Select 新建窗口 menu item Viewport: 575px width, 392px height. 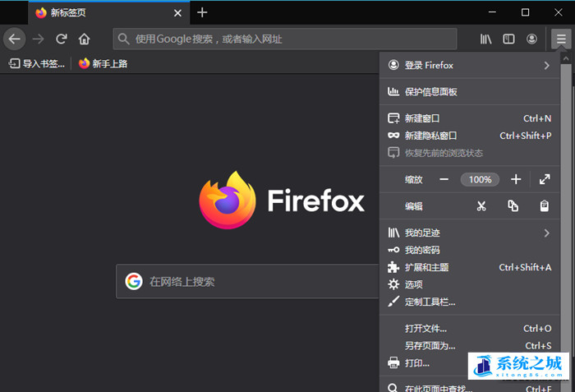[x=469, y=118]
